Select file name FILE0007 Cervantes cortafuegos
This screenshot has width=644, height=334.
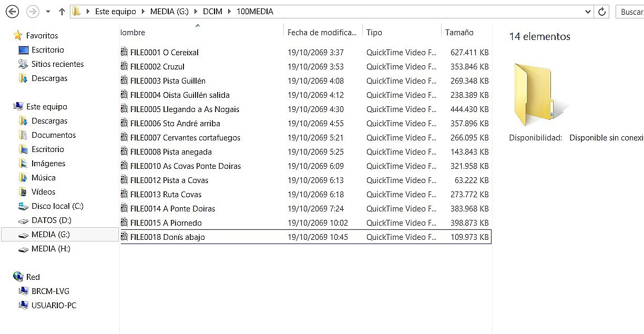tap(186, 138)
